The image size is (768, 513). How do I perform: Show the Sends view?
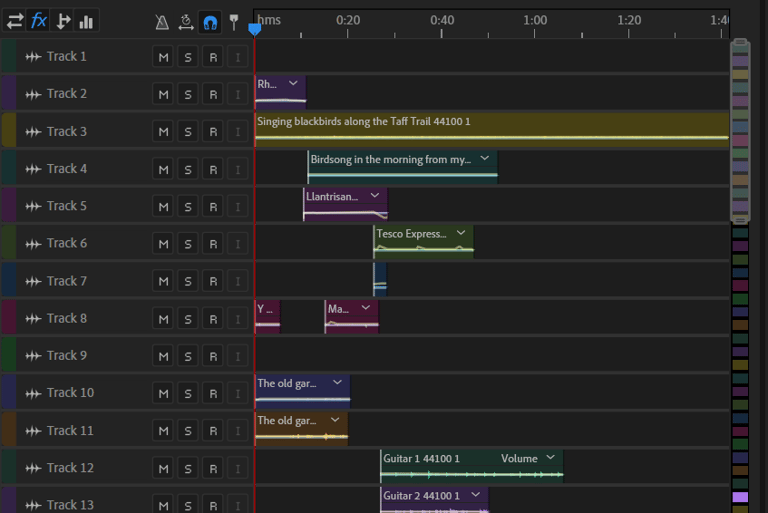[62, 21]
